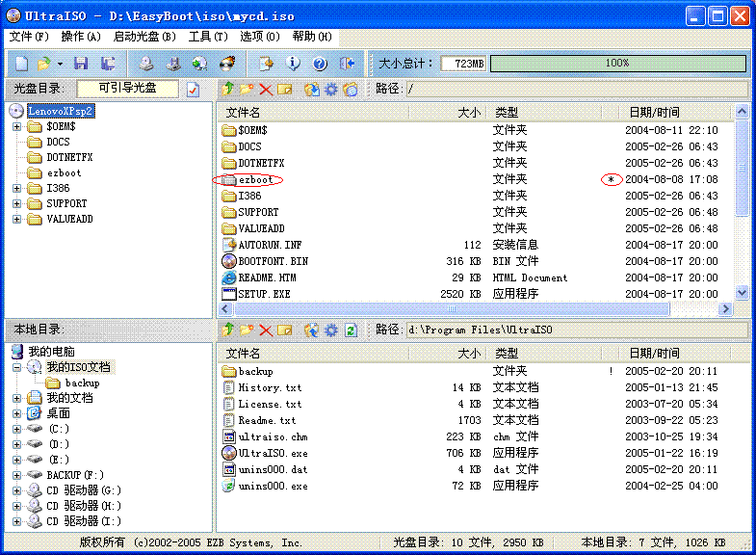The image size is (756, 555).
Task: Click the 可引导光盘 disc type field
Action: click(127, 89)
